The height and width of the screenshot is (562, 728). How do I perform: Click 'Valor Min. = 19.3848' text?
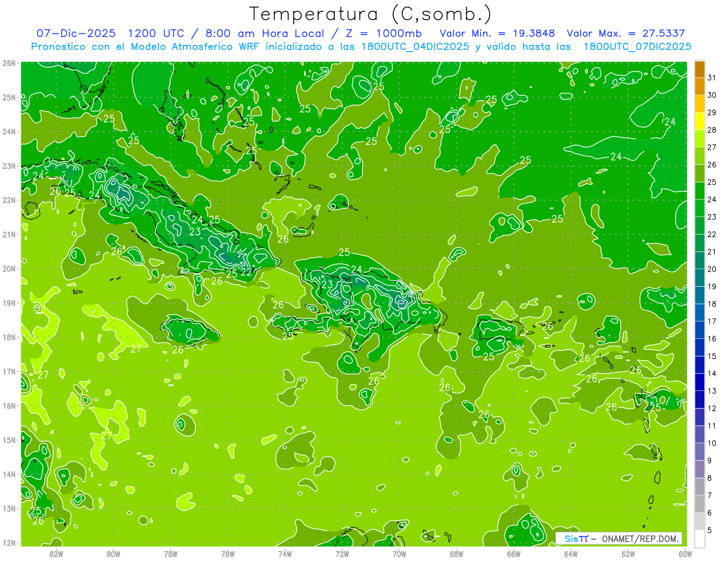coord(497,33)
